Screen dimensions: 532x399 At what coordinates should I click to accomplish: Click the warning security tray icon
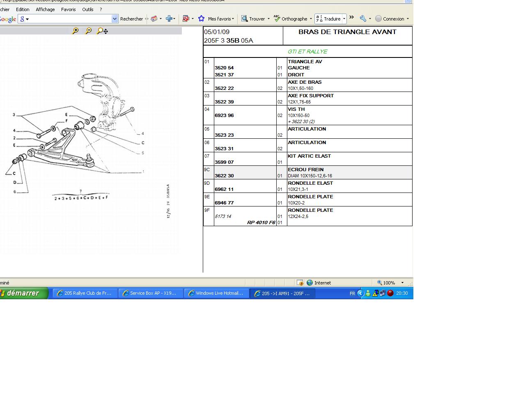click(x=375, y=293)
